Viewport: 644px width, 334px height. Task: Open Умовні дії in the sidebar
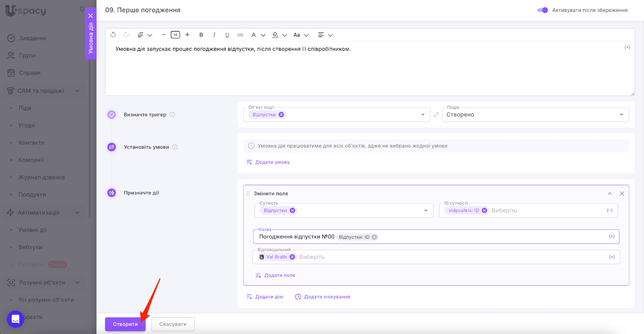33,230
